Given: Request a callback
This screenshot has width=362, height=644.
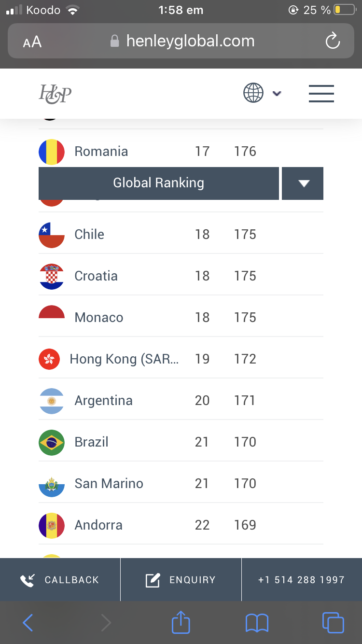Looking at the screenshot, I should tap(60, 580).
